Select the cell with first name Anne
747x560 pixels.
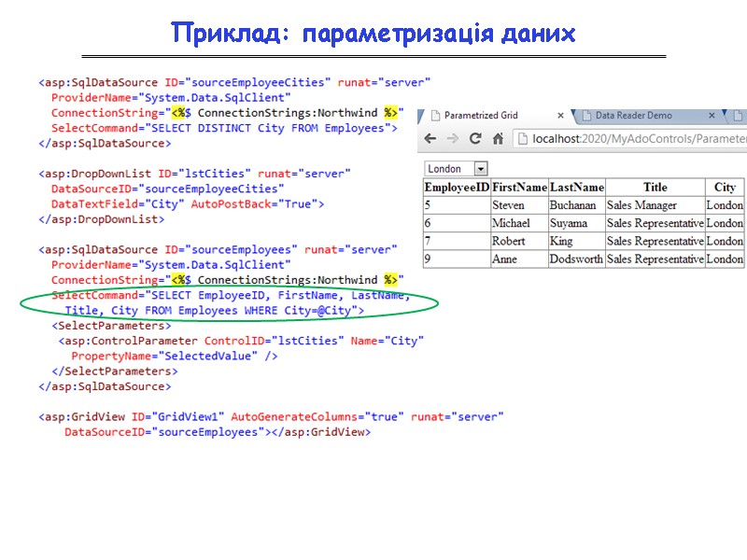[x=519, y=259]
